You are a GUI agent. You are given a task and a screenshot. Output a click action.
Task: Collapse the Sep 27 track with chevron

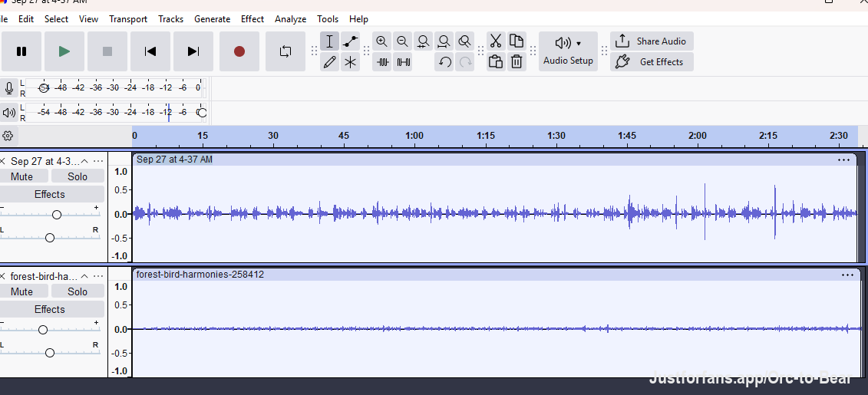(84, 161)
